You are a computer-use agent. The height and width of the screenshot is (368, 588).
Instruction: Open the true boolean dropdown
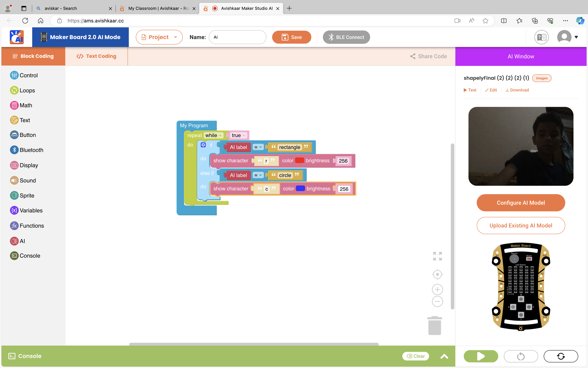pos(238,135)
